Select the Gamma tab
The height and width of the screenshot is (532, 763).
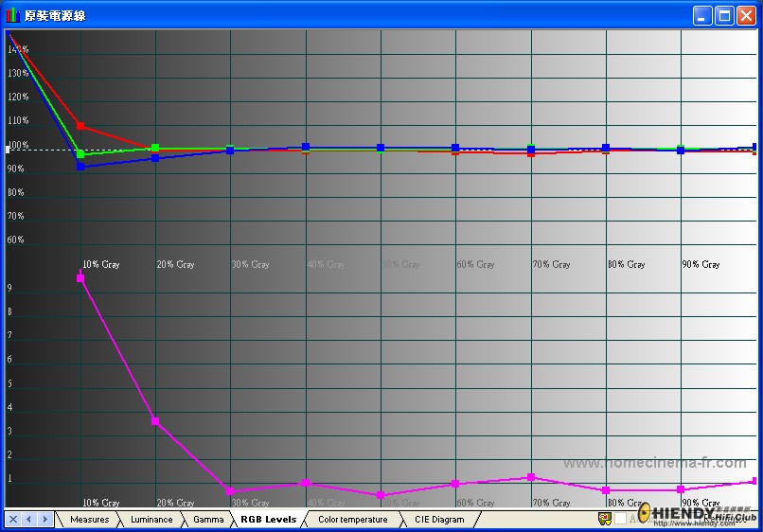tap(208, 520)
